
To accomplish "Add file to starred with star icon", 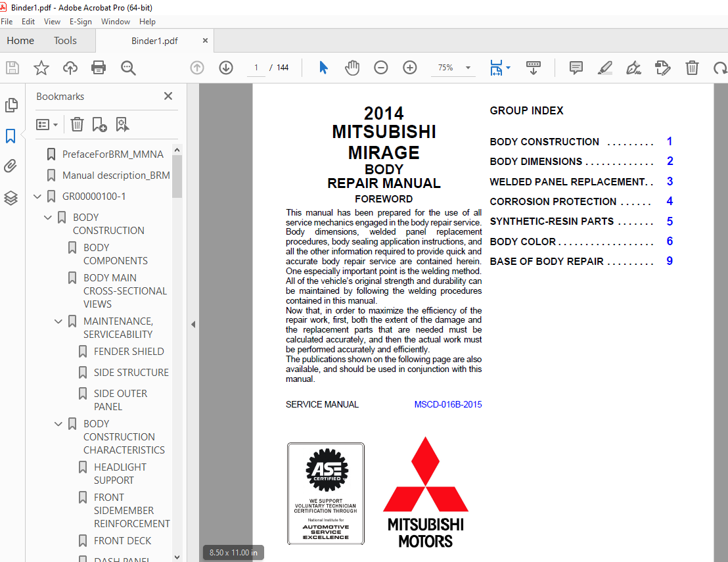I will click(x=41, y=68).
